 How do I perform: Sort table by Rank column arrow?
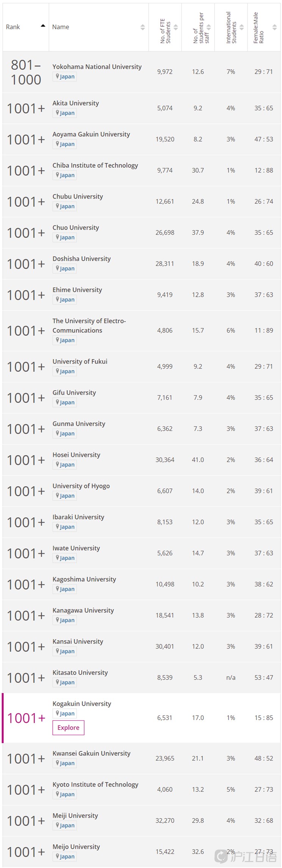(x=43, y=26)
